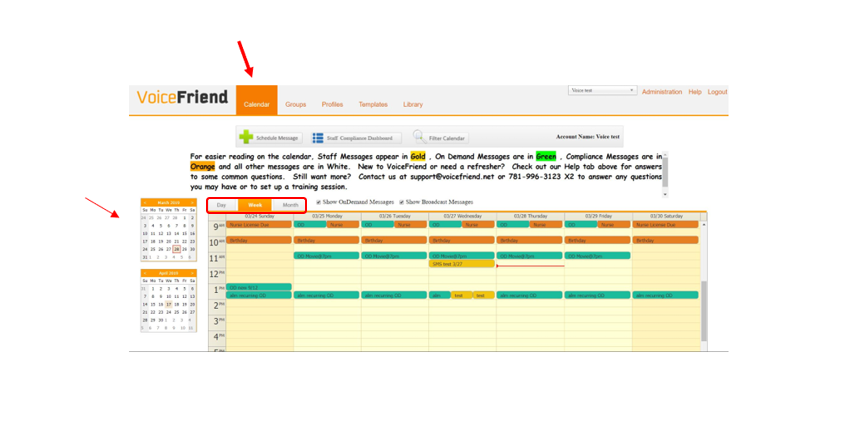This screenshot has height=423, width=847.
Task: Toggle Show Broadcast Messages checkbox
Action: (401, 202)
